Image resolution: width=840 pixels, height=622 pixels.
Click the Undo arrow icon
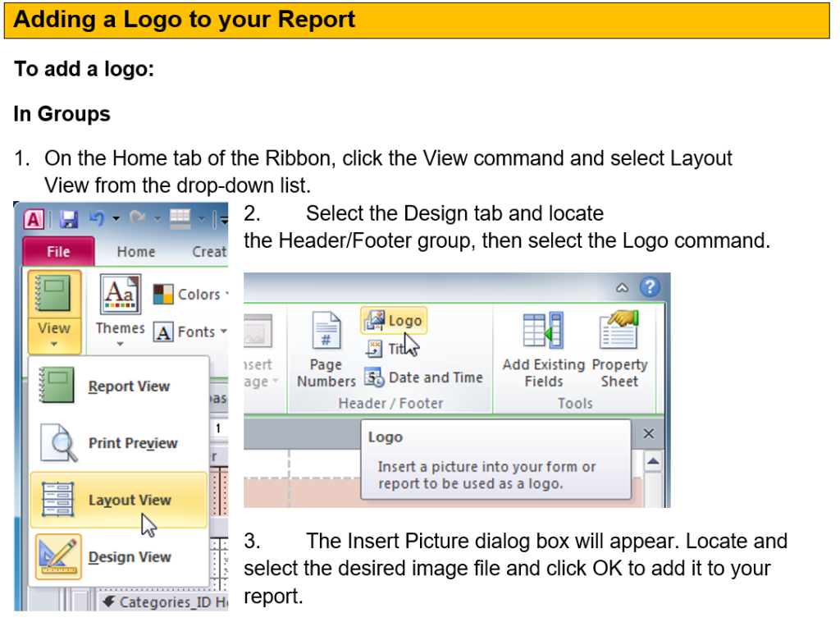[97, 219]
